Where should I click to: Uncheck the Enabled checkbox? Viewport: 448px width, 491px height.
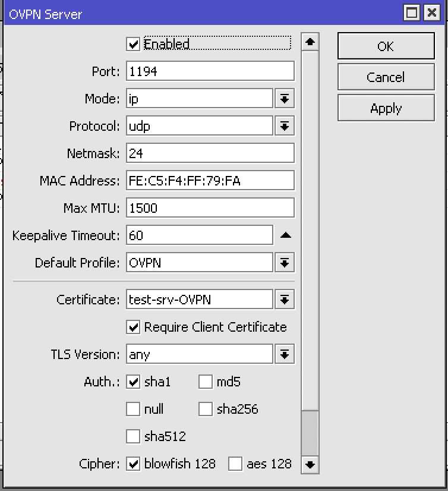tap(133, 44)
